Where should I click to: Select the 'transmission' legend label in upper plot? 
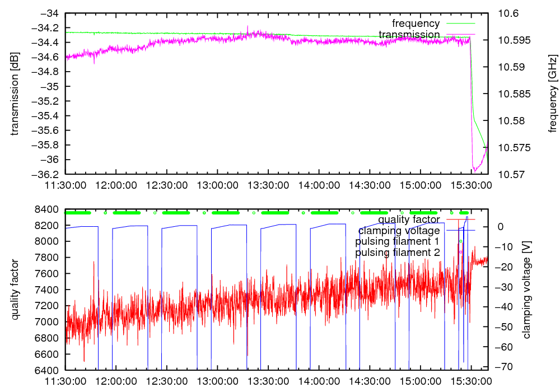coord(409,35)
